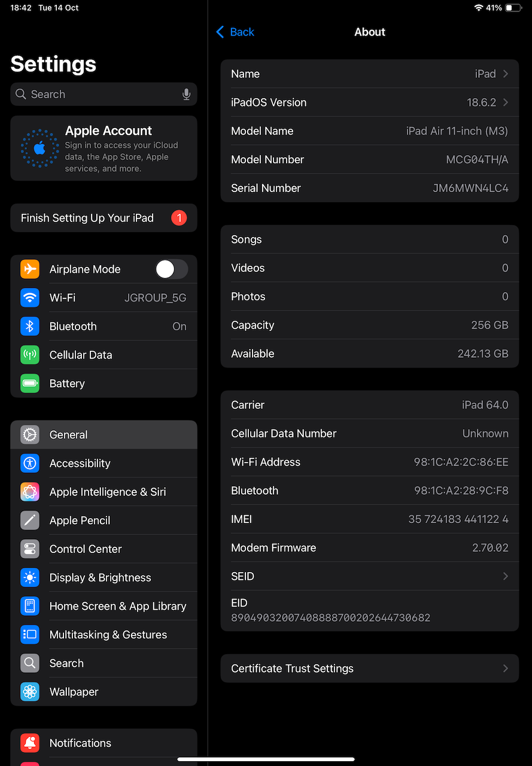Viewport: 532px width, 766px height.
Task: Select Display & Brightness menu item
Action: tap(100, 577)
